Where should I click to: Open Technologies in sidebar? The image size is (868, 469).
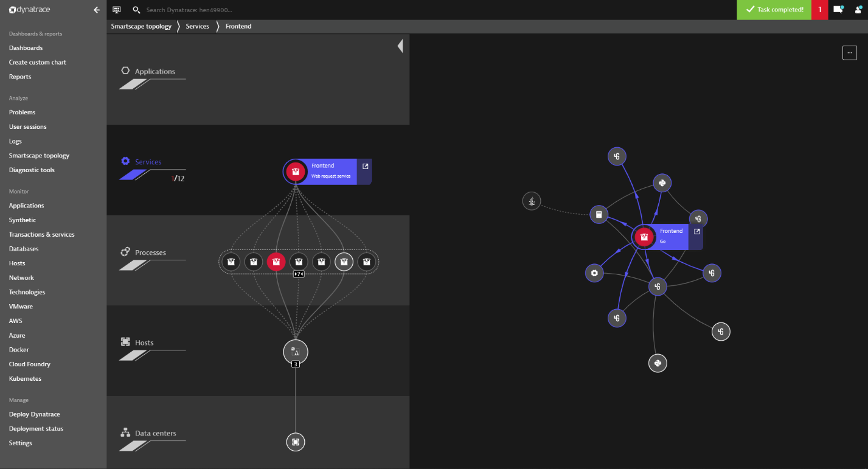point(27,292)
